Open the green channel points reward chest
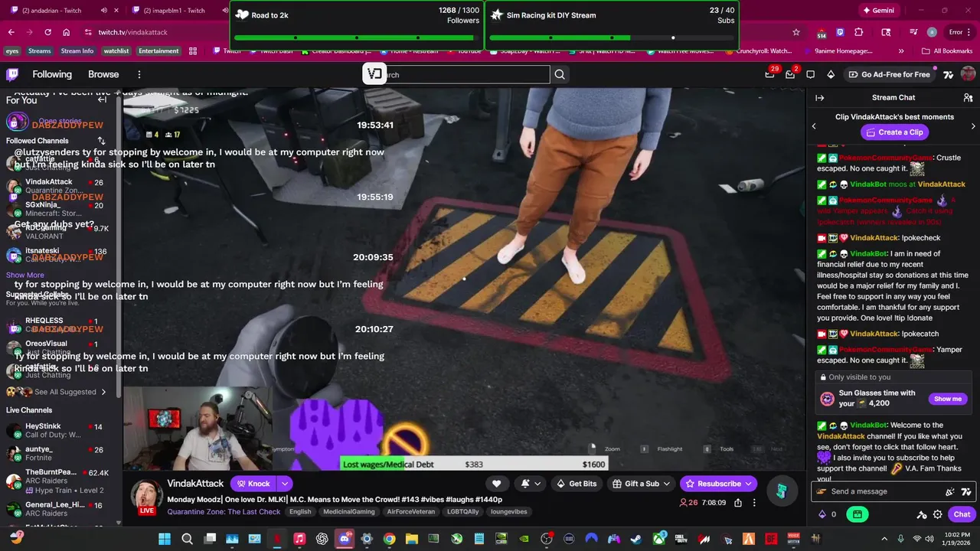 pos(857,514)
